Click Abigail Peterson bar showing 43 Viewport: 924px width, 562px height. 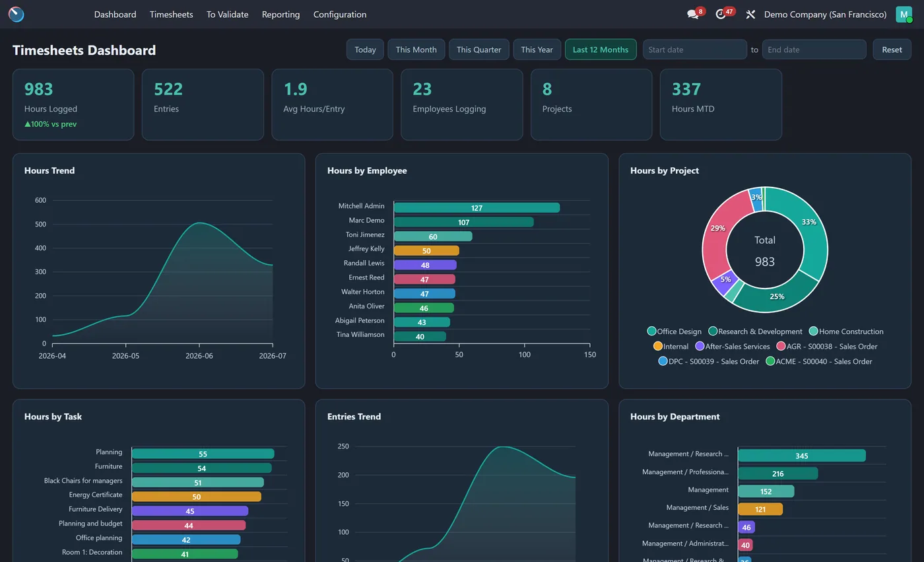point(422,322)
